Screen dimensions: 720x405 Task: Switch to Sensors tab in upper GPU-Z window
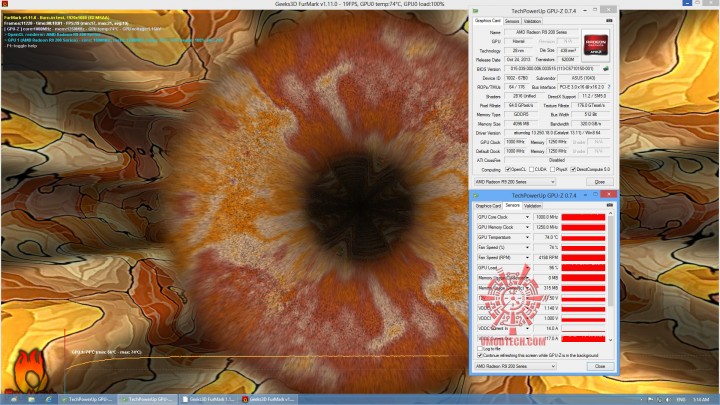[x=512, y=21]
